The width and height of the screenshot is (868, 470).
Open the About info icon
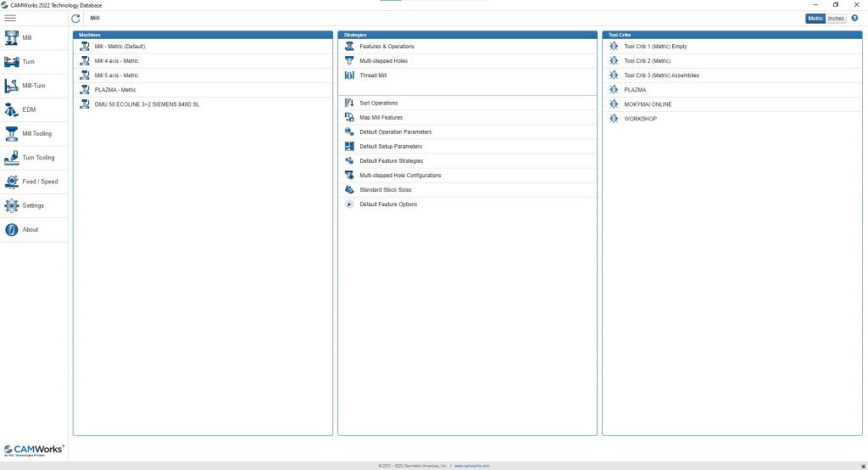12,229
